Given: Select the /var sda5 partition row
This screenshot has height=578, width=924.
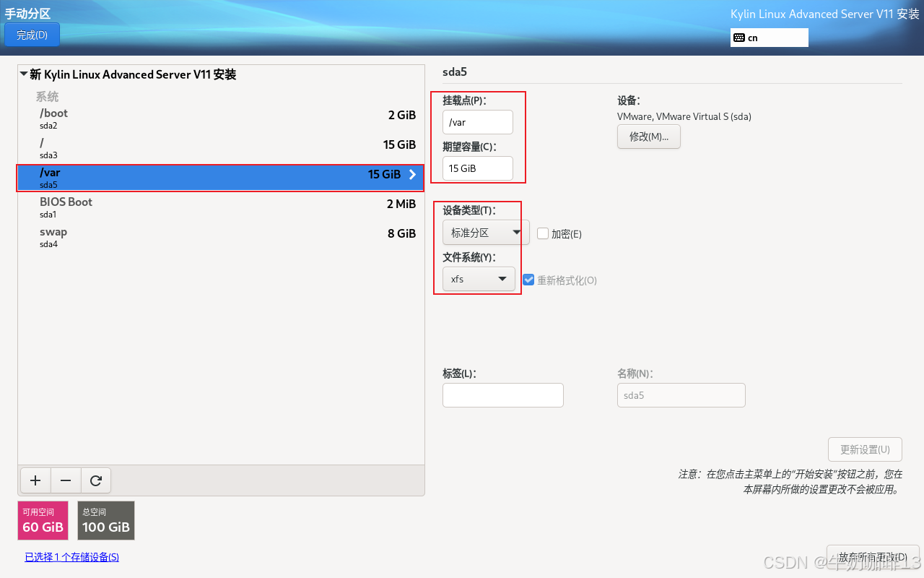Looking at the screenshot, I should [221, 178].
